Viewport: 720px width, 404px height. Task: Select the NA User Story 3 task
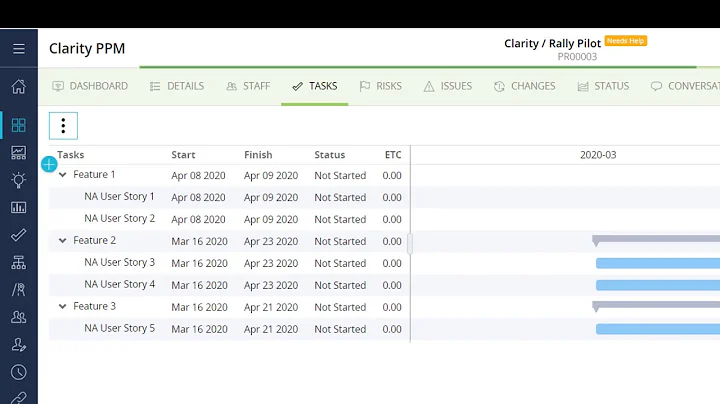click(x=119, y=262)
